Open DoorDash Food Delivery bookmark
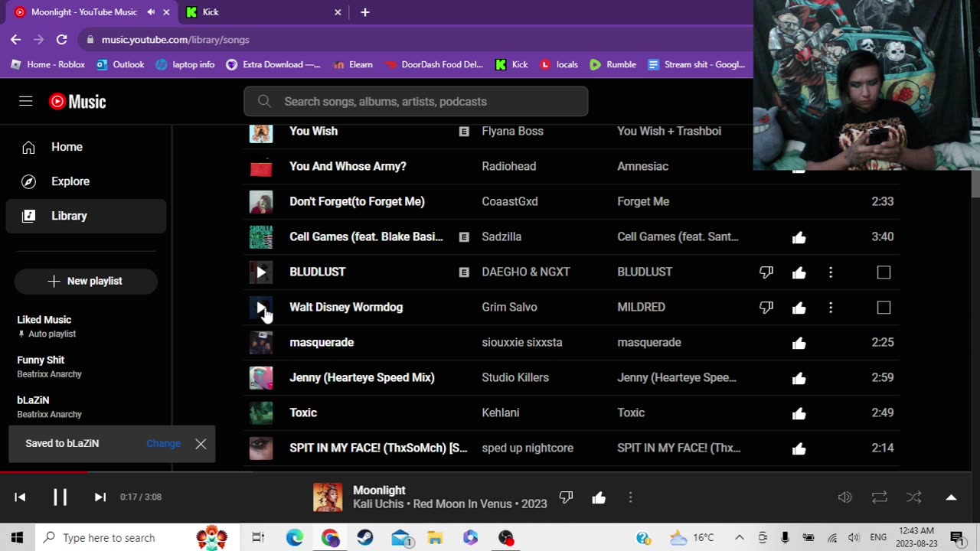The image size is (980, 551). click(x=435, y=64)
